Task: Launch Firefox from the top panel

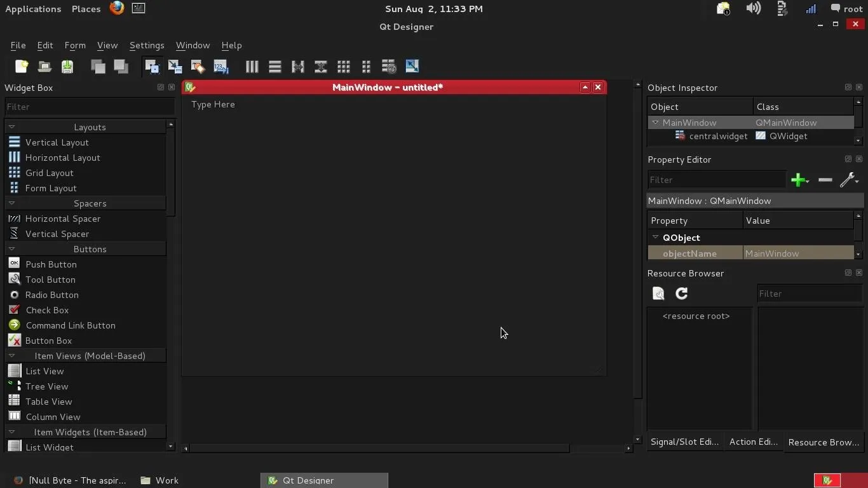Action: tap(117, 8)
